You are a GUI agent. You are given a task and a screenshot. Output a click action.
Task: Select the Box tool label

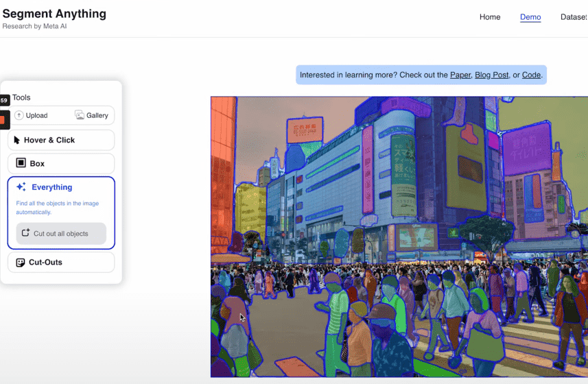click(x=37, y=163)
